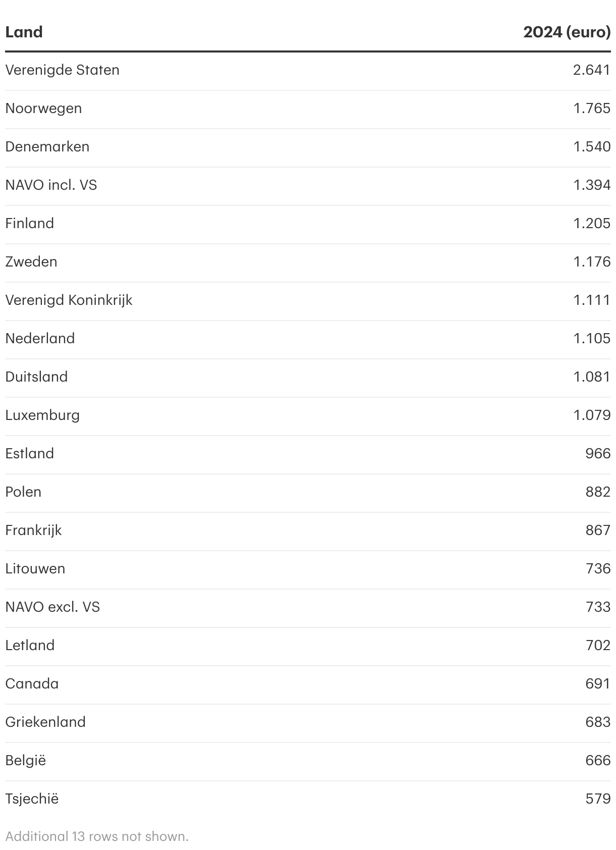The height and width of the screenshot is (850, 616).
Task: Click the value 1.079 for Luxemburg
Action: point(591,415)
